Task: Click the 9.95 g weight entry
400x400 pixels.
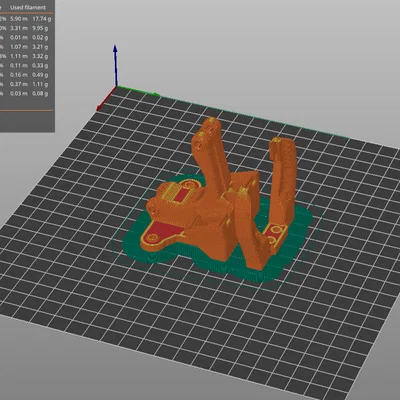Action: click(x=40, y=28)
